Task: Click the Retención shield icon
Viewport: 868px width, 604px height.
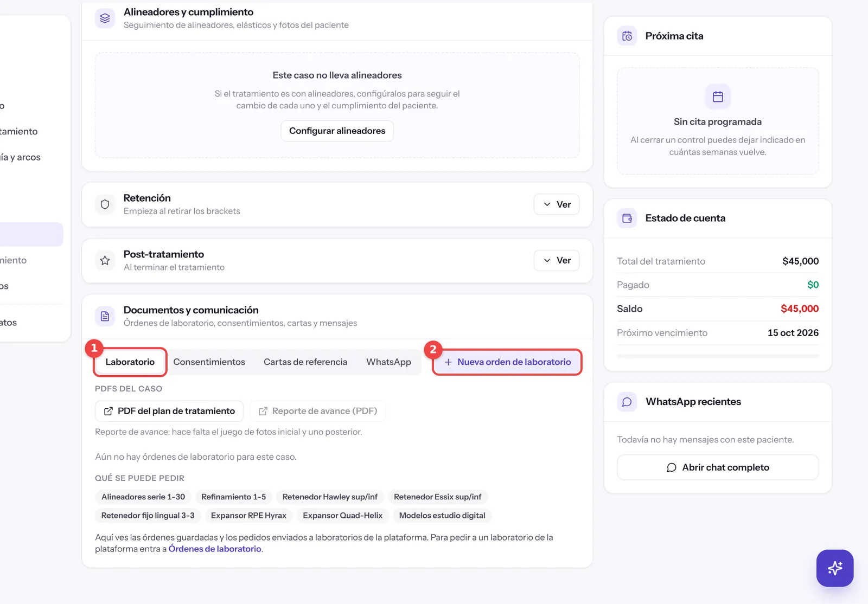Action: tap(105, 204)
